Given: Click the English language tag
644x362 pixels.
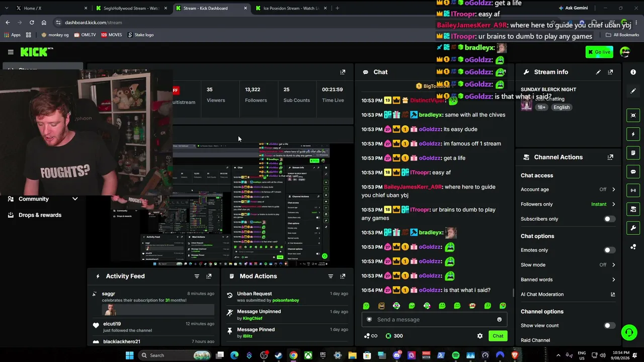Looking at the screenshot, I should click(561, 107).
